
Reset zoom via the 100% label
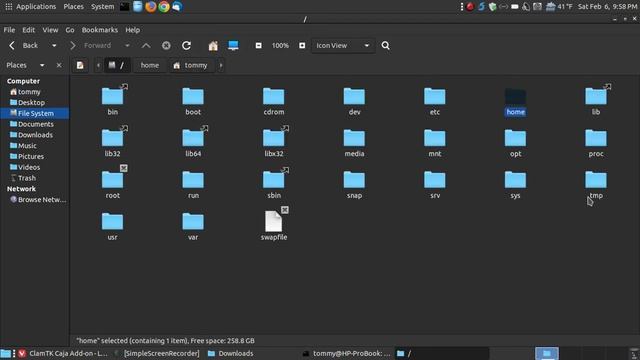click(280, 46)
